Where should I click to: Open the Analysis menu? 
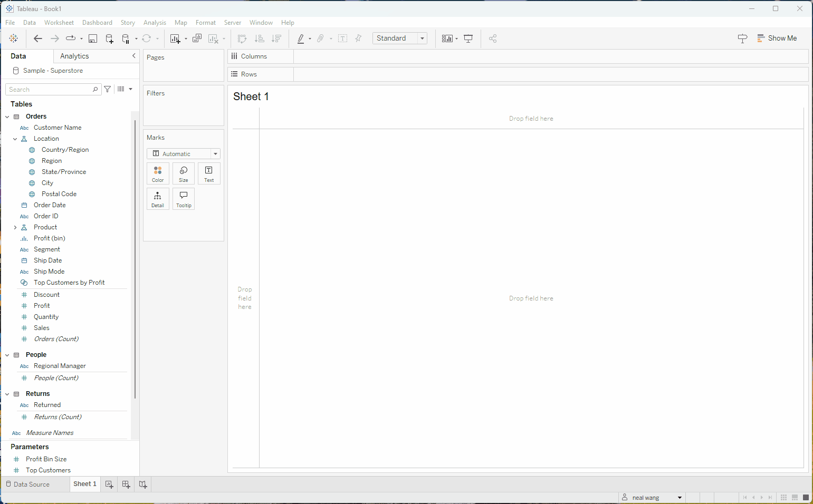tap(155, 23)
